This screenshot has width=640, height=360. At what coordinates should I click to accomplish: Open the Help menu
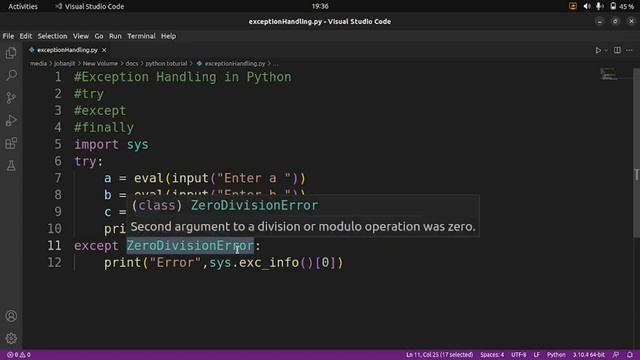[168, 36]
